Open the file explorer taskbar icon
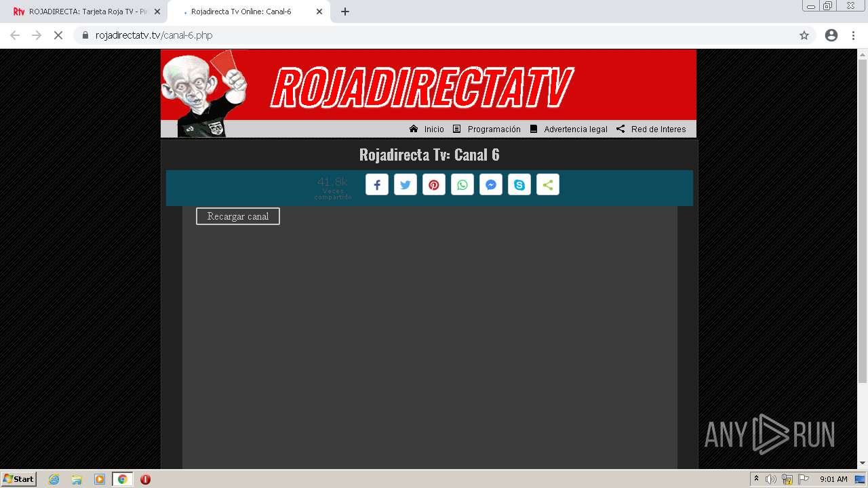 point(77,479)
